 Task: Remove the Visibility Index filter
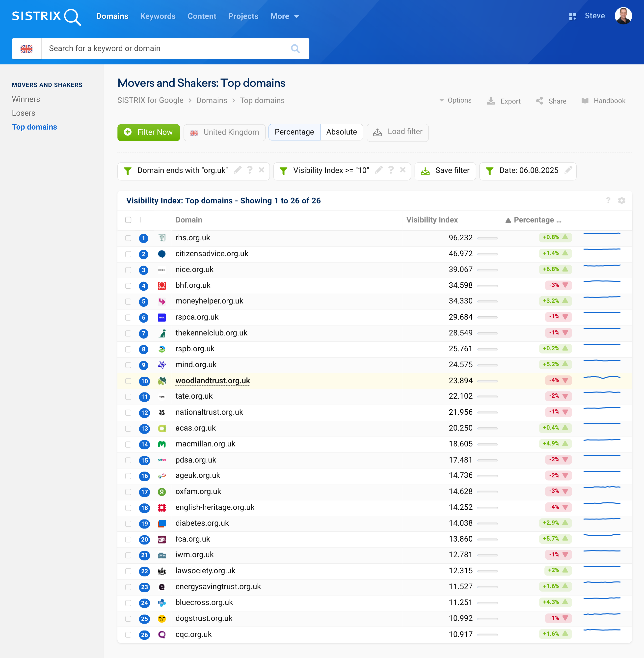402,170
